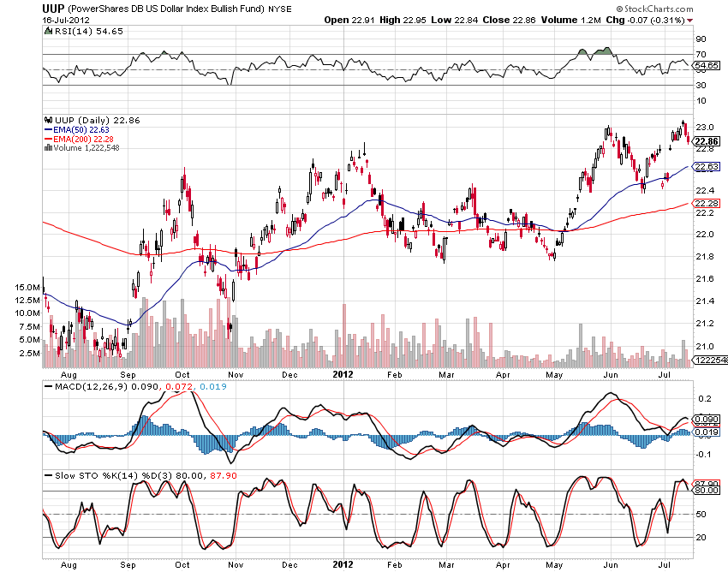Click the UUP (Daily) candlestick legend icon
The image size is (728, 572).
[x=48, y=120]
